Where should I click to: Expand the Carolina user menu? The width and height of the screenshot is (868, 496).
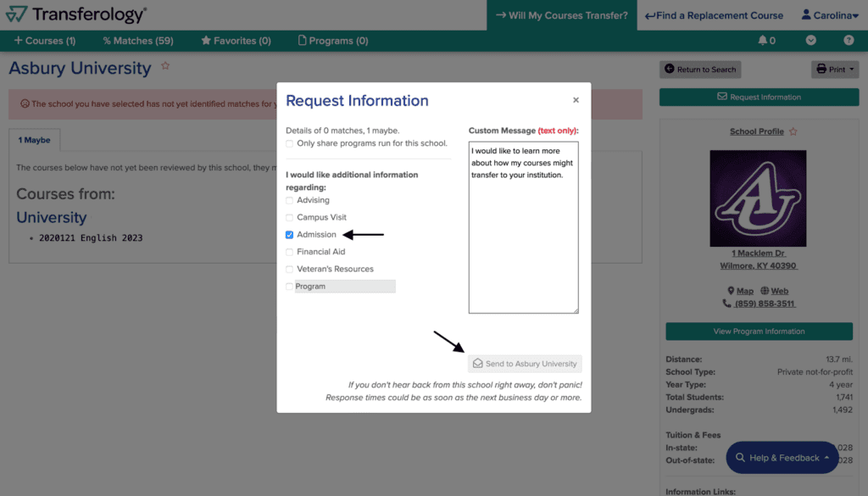pyautogui.click(x=830, y=15)
